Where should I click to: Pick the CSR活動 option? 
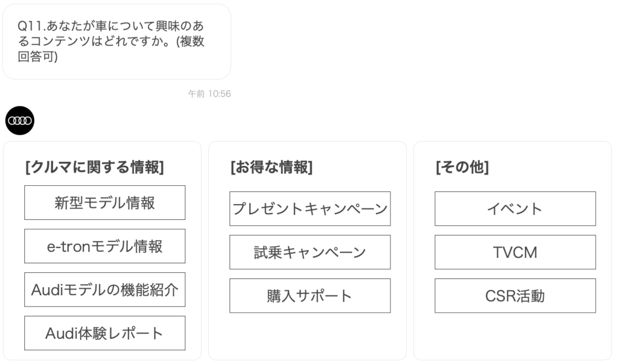(x=515, y=296)
